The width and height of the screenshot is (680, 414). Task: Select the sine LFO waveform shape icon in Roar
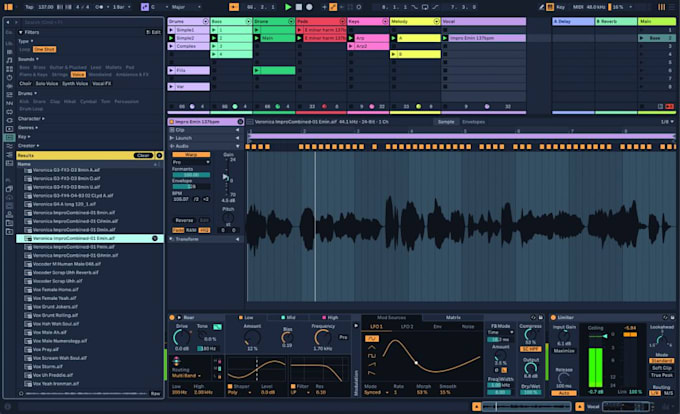tap(372, 339)
